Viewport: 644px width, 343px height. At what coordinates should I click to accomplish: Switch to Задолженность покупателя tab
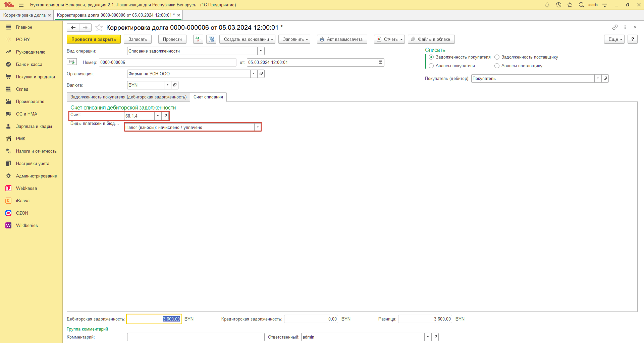pos(128,97)
